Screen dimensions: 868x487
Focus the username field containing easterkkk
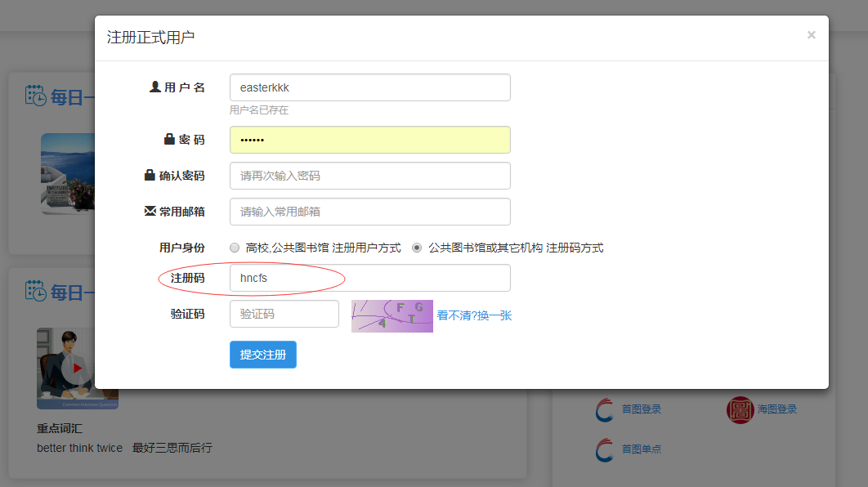[x=369, y=87]
